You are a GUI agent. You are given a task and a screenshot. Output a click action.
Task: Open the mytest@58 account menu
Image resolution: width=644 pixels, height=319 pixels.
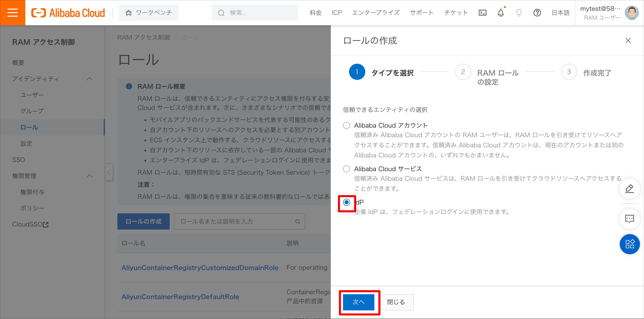(x=600, y=13)
